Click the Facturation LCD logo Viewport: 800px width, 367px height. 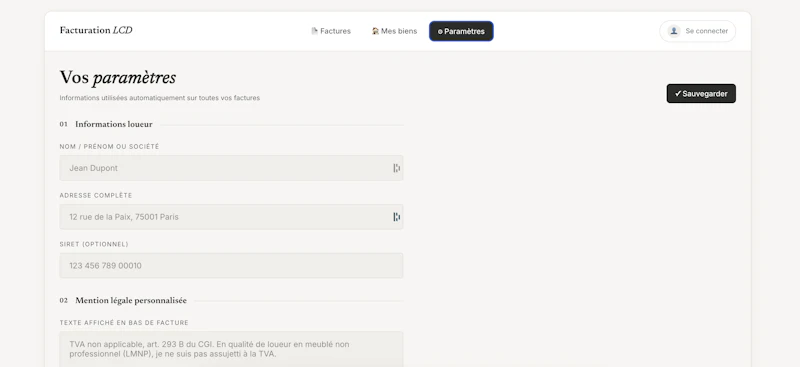click(96, 30)
